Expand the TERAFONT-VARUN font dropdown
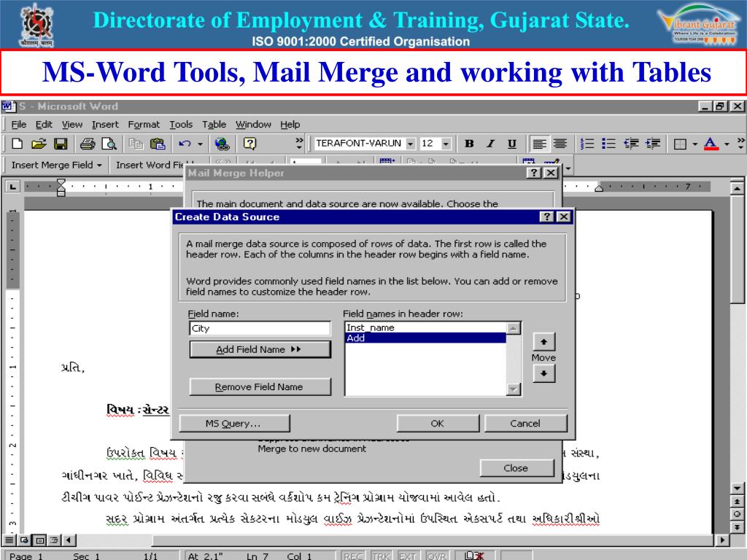The width and height of the screenshot is (747, 560). tap(411, 144)
